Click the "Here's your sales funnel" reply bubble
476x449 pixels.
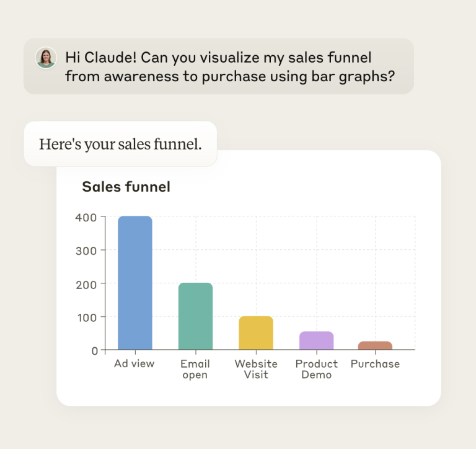(120, 144)
